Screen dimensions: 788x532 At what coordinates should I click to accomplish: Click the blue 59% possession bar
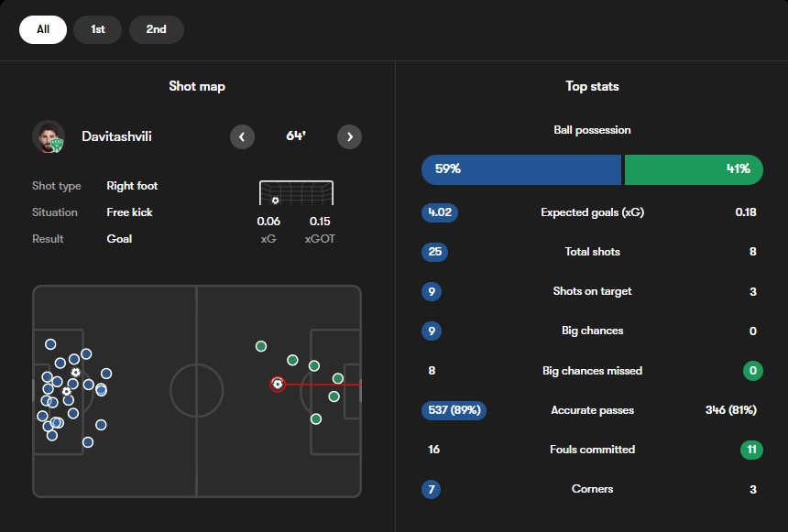click(x=520, y=169)
